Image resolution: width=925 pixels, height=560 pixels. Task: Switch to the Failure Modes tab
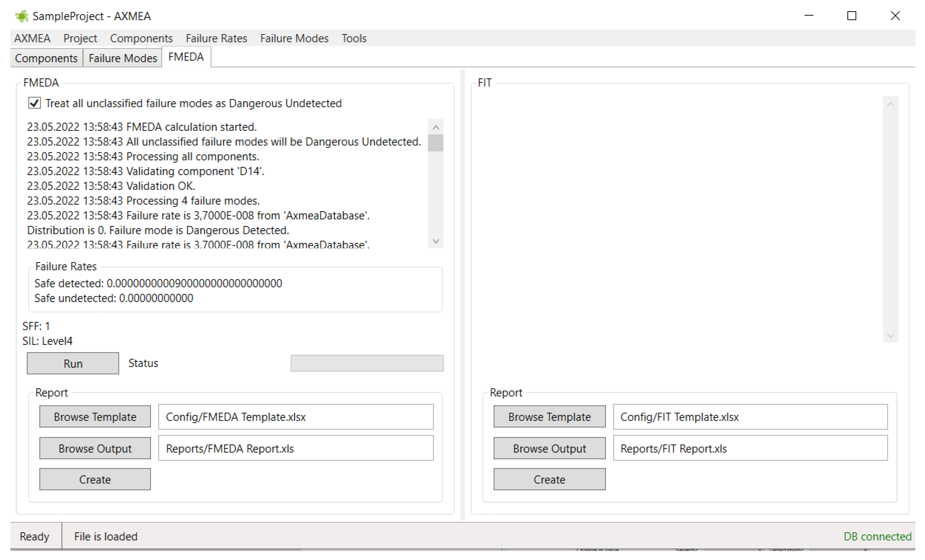(x=122, y=58)
